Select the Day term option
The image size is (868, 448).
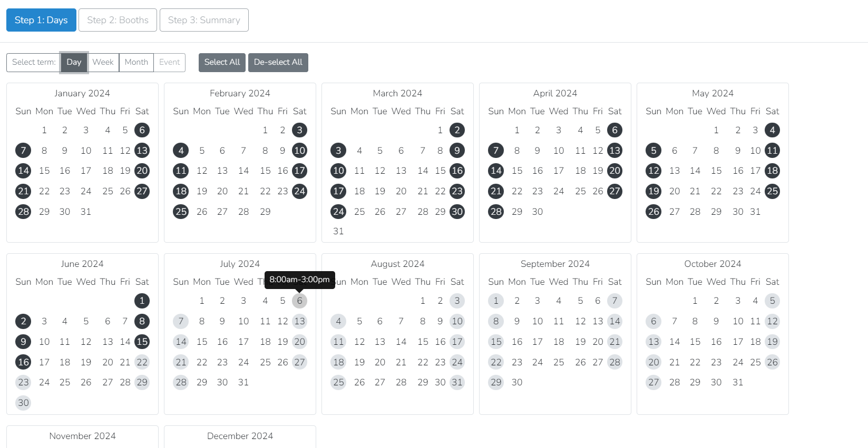[74, 62]
